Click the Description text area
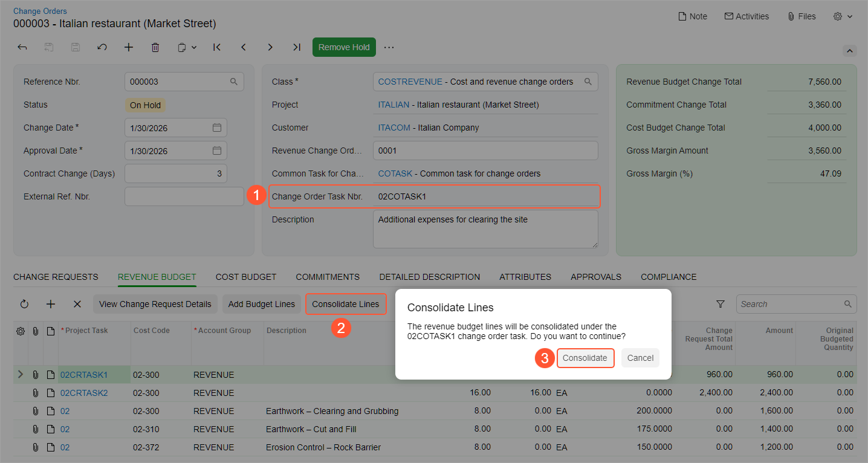Viewport: 868px width, 463px height. pyautogui.click(x=485, y=229)
